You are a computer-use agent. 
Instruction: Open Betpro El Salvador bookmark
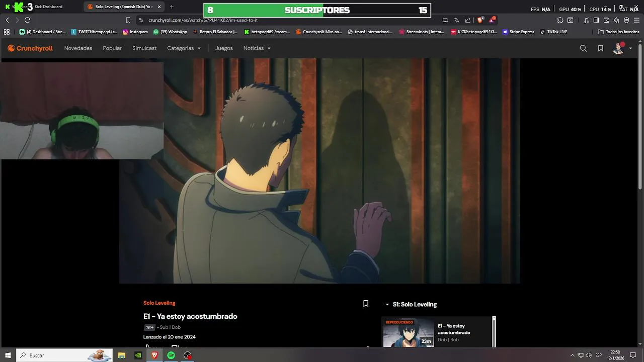215,32
